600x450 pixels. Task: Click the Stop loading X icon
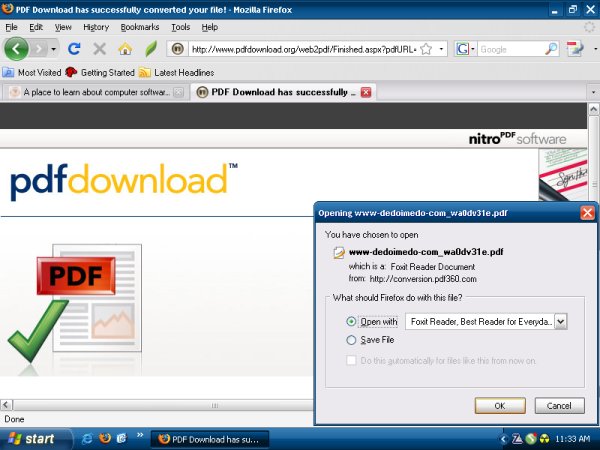click(99, 49)
